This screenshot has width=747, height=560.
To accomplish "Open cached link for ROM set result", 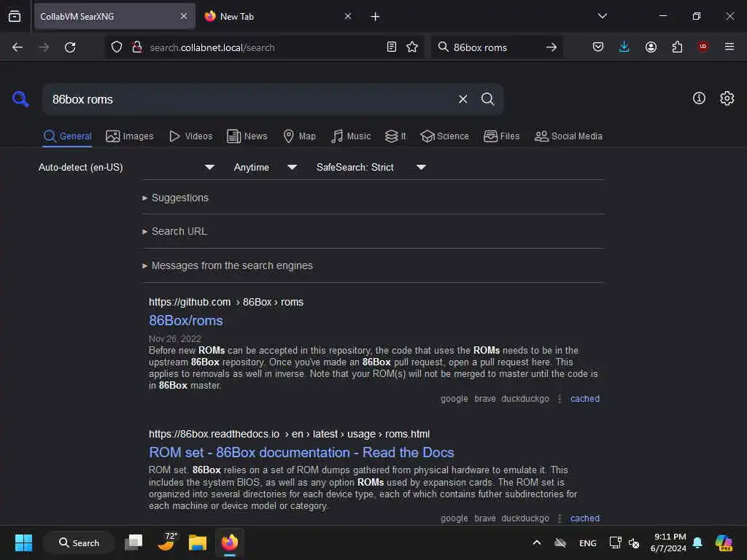I will pyautogui.click(x=584, y=518).
